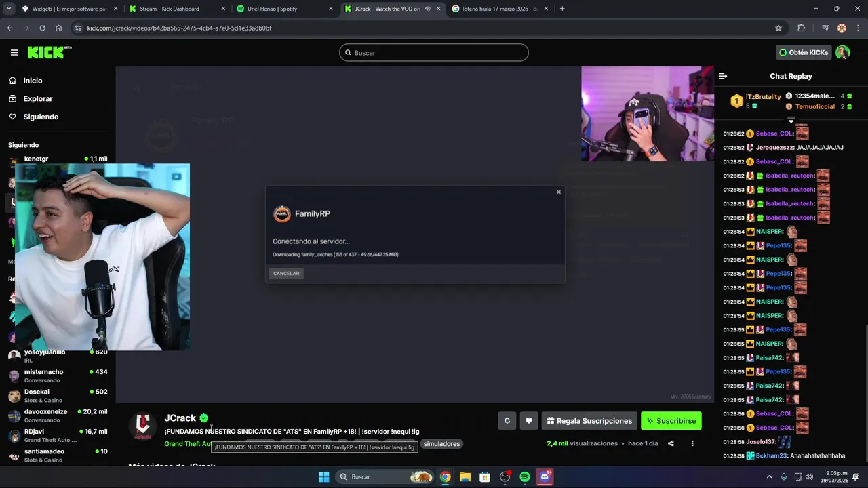868x488 pixels.
Task: Click the Obtén KICKs button
Action: tap(804, 52)
